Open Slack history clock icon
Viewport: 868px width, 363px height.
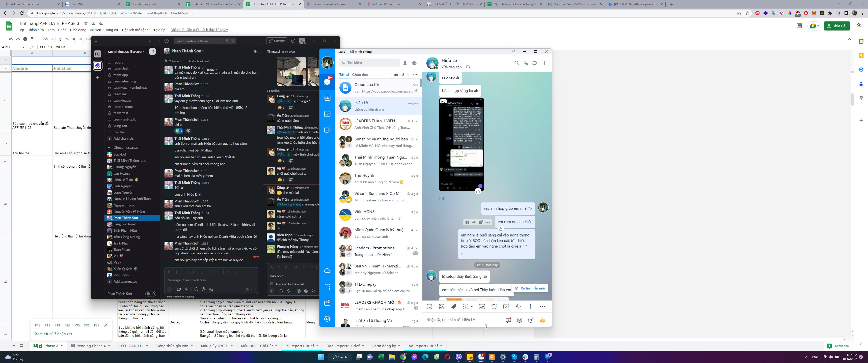pyautogui.click(x=167, y=41)
